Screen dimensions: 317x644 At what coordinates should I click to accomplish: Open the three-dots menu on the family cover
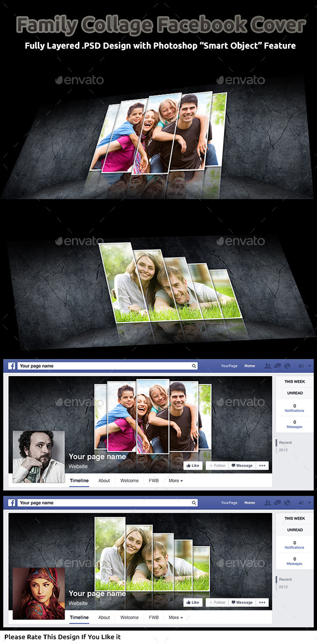262,466
